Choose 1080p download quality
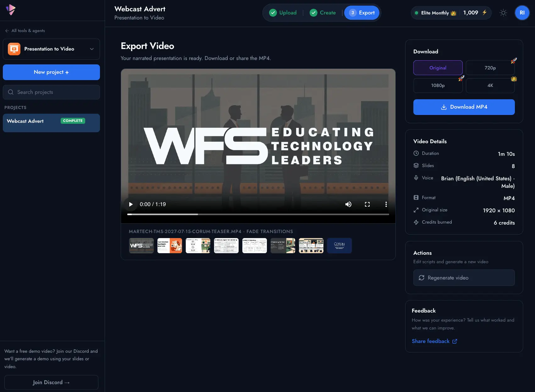The image size is (535, 392). (438, 85)
